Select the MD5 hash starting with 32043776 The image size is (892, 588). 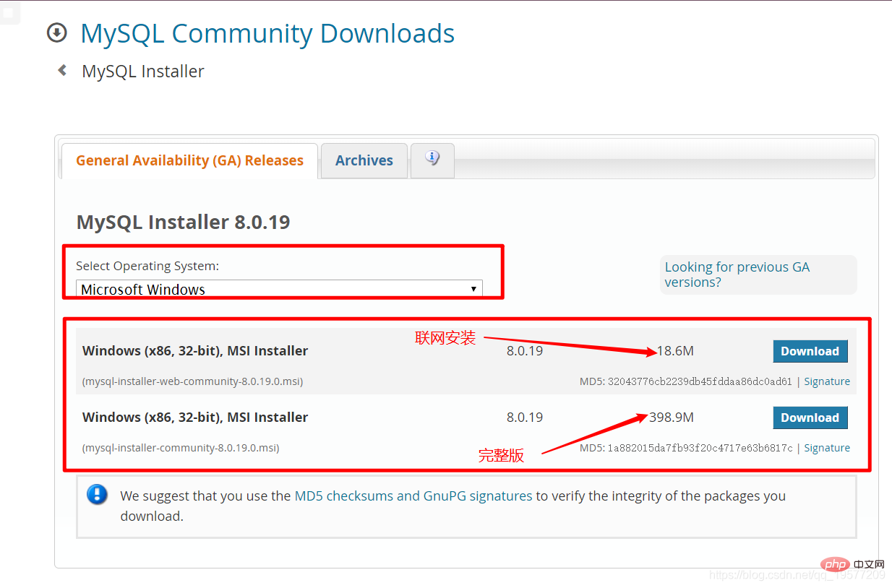700,381
